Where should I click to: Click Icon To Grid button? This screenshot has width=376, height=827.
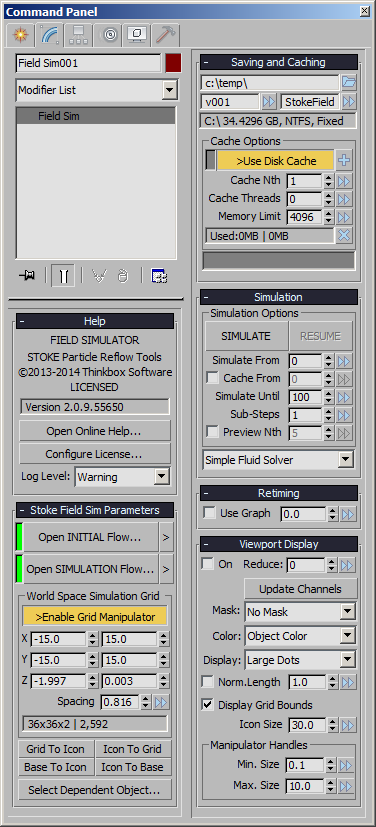132,749
